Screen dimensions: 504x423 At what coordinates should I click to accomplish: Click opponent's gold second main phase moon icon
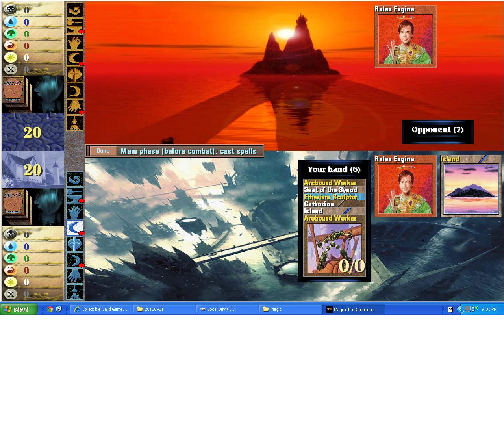pos(74,90)
